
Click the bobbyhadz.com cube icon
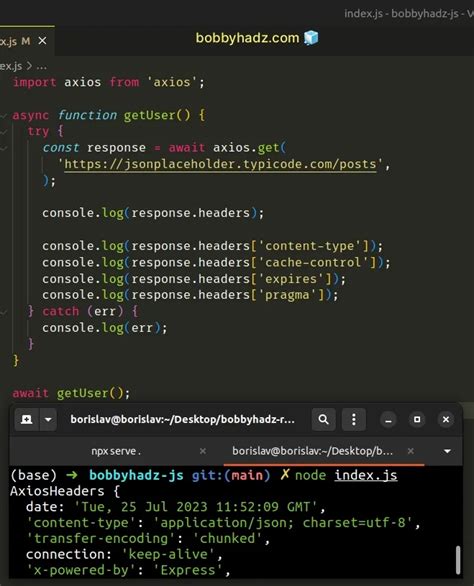tap(311, 37)
